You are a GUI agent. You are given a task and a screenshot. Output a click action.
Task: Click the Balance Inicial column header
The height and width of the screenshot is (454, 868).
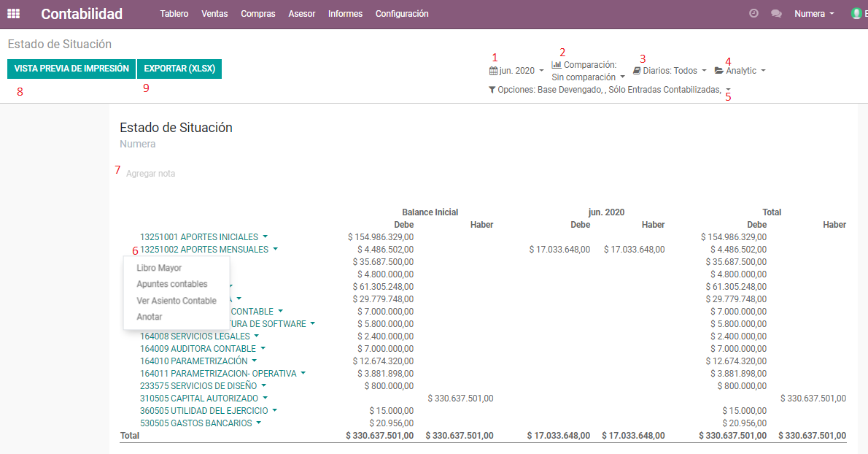(430, 212)
